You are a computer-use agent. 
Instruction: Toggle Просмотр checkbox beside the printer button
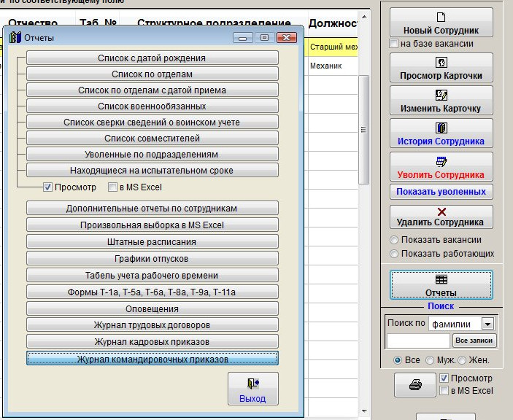coord(444,378)
